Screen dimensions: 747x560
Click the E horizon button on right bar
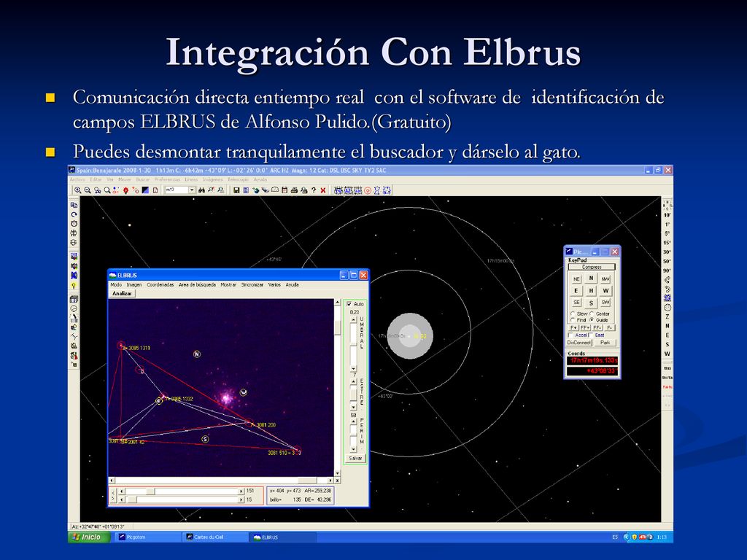coord(667,335)
